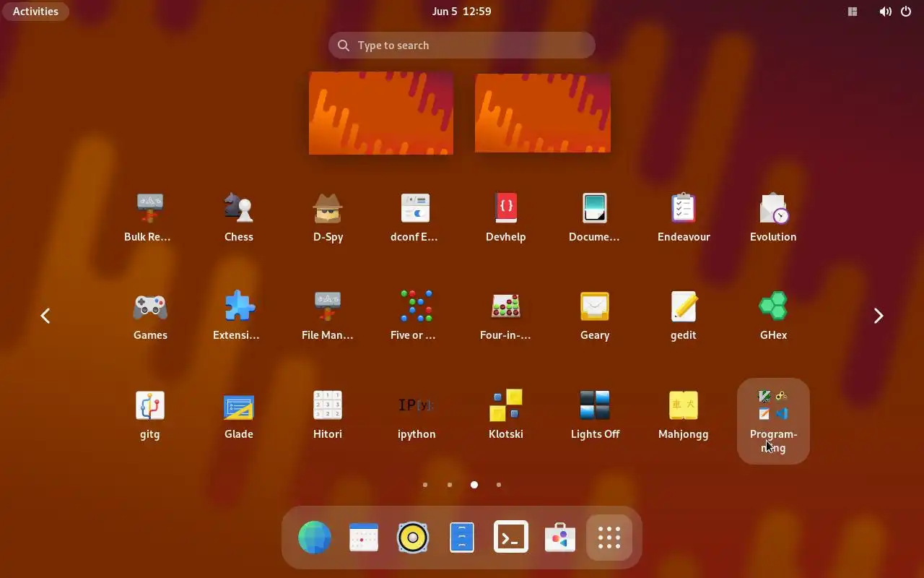Toggle the Show Applications grid button
The width and height of the screenshot is (924, 578).
coord(609,538)
